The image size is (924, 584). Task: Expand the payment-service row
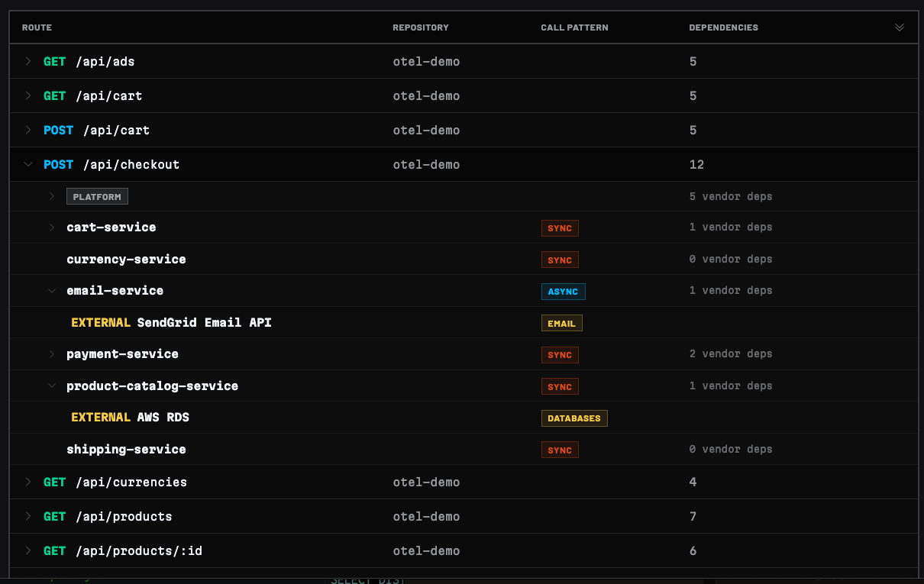coord(51,354)
